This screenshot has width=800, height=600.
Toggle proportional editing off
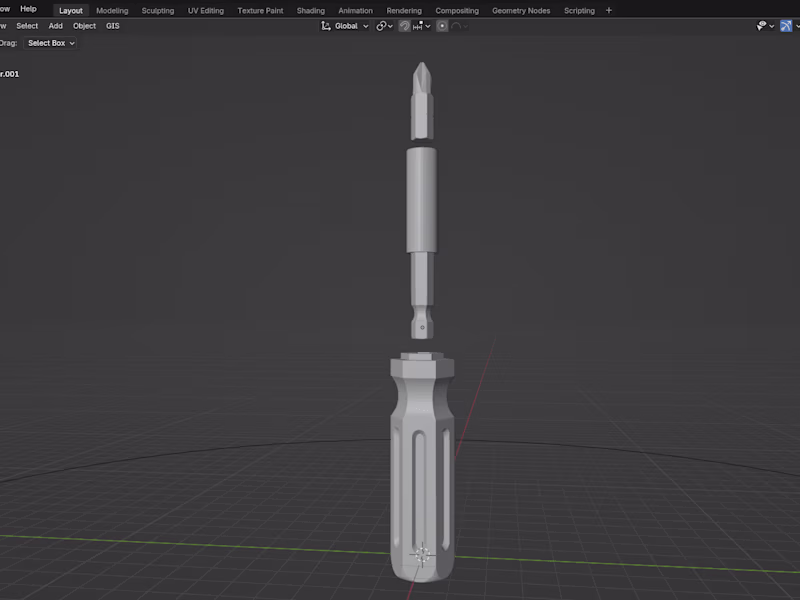pos(442,25)
